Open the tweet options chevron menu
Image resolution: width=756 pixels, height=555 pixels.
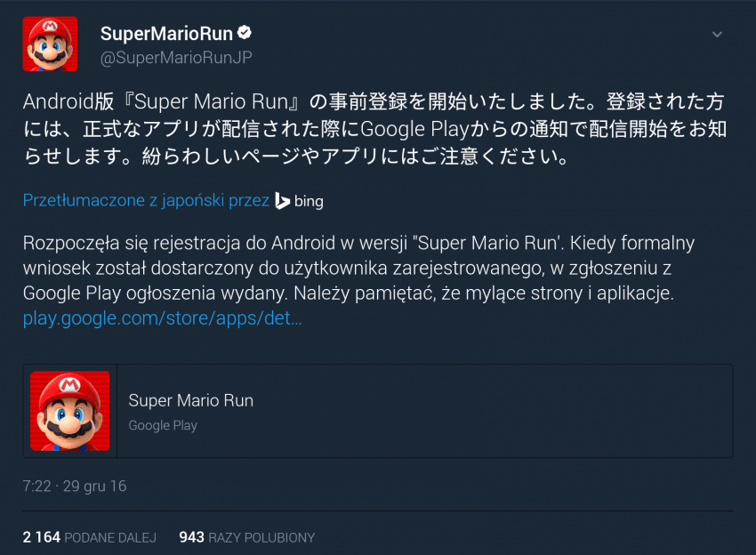[x=718, y=35]
